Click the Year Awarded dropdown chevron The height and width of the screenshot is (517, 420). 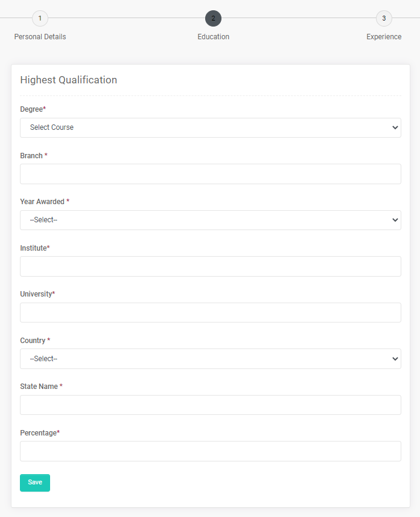tap(395, 220)
